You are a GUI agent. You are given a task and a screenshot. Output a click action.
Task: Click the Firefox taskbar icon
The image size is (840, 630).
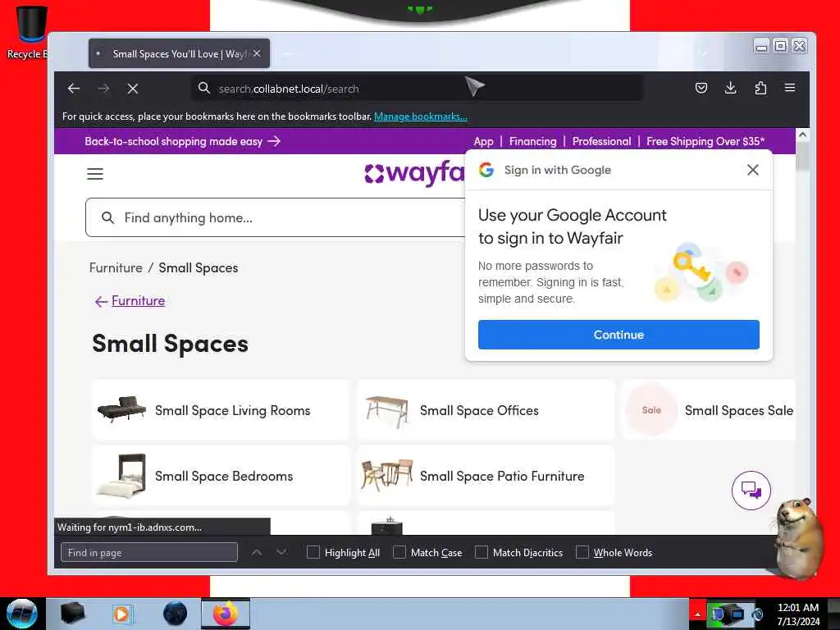226,614
